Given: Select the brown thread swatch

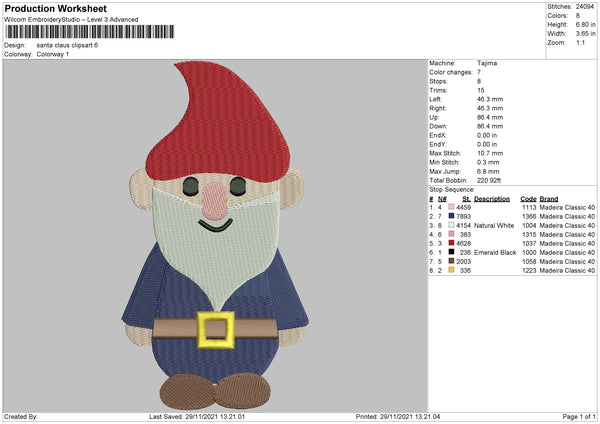Looking at the screenshot, I should click(x=452, y=261).
